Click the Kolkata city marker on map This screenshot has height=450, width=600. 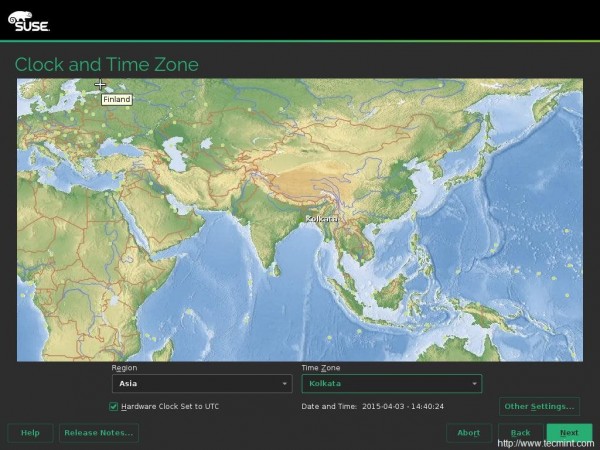322,218
